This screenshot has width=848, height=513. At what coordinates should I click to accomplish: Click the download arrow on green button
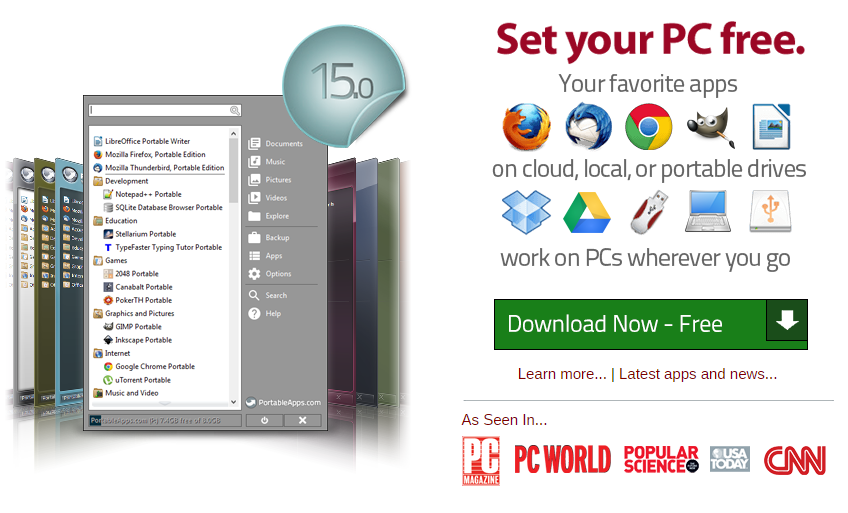click(x=787, y=320)
